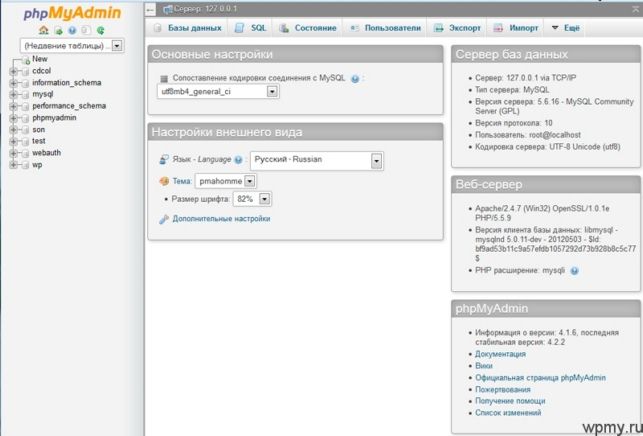Open the Недавние таблицы recent tables dropdown
The height and width of the screenshot is (436, 643).
tap(72, 46)
